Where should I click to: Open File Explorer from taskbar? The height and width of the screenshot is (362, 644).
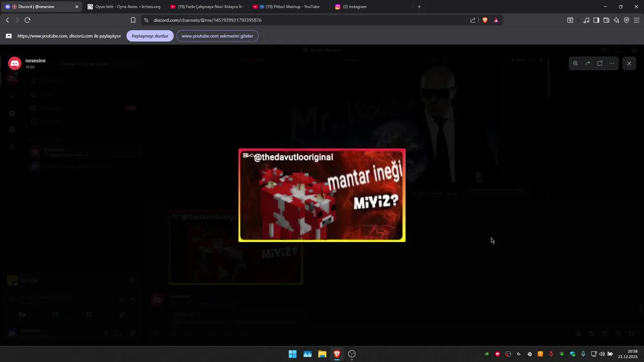322,354
